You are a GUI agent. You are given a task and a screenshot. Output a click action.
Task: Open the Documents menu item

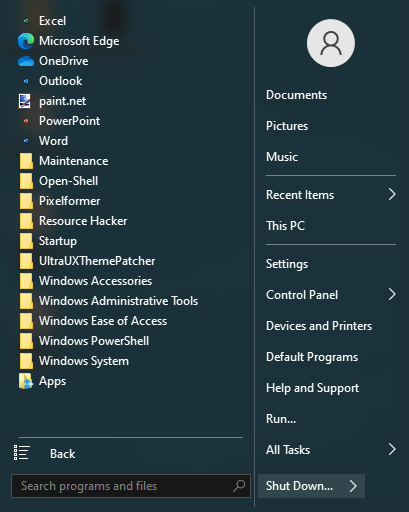(x=296, y=95)
